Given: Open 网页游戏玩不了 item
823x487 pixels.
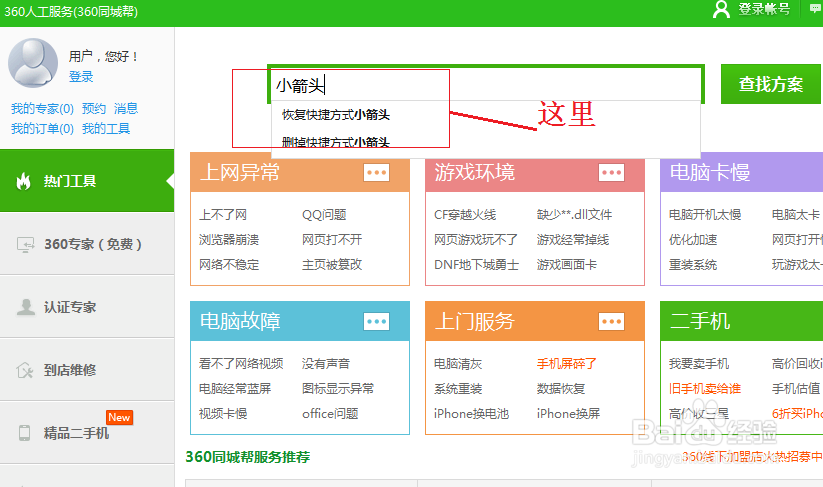Looking at the screenshot, I should click(476, 240).
